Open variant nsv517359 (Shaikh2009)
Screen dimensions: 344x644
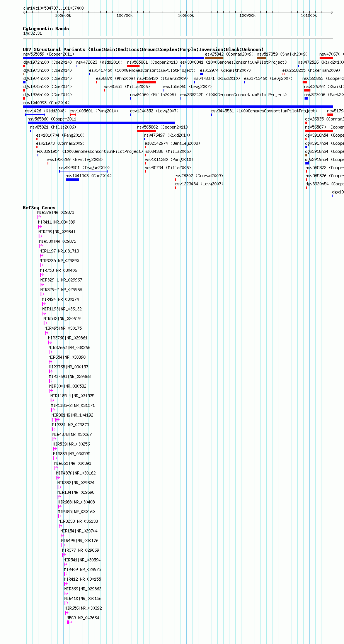pyautogui.click(x=283, y=54)
